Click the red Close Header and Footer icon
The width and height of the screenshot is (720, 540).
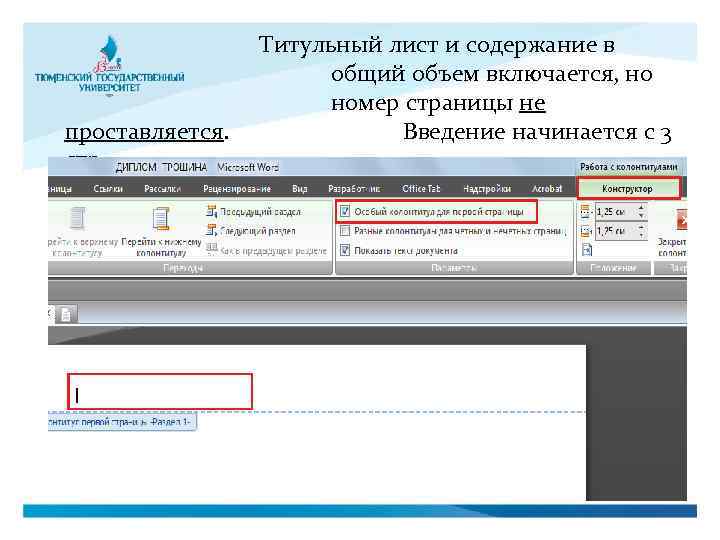pos(681,219)
